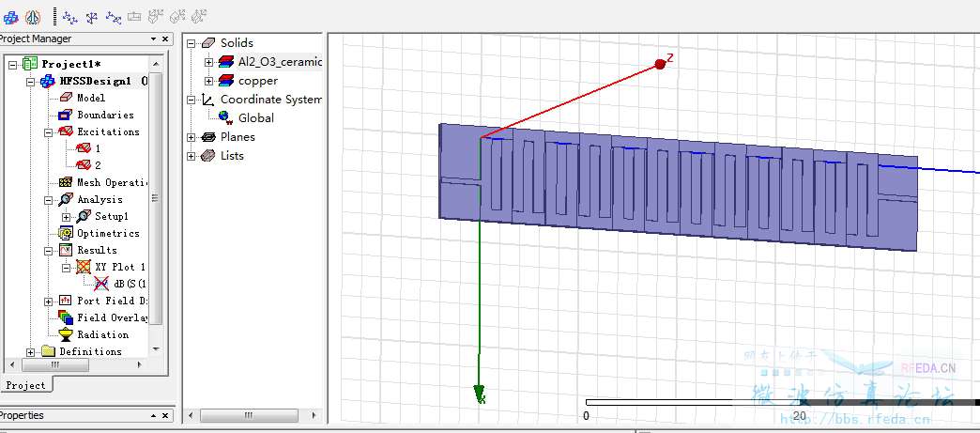Click the last greyed box-with-axes toolbar icon

pyautogui.click(x=199, y=17)
